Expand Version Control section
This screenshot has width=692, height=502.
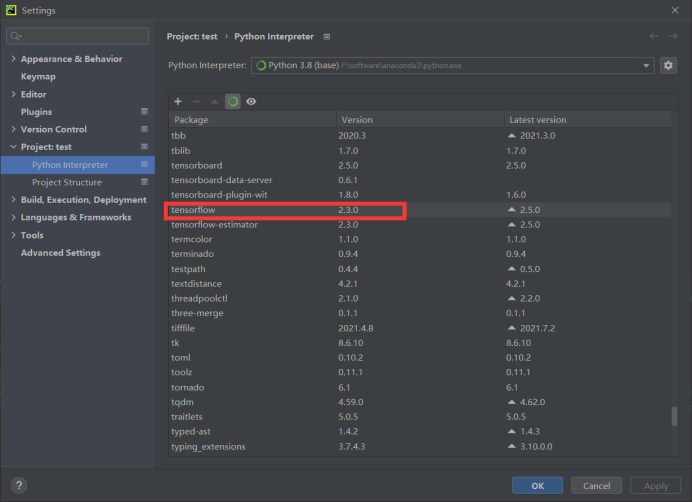(13, 129)
